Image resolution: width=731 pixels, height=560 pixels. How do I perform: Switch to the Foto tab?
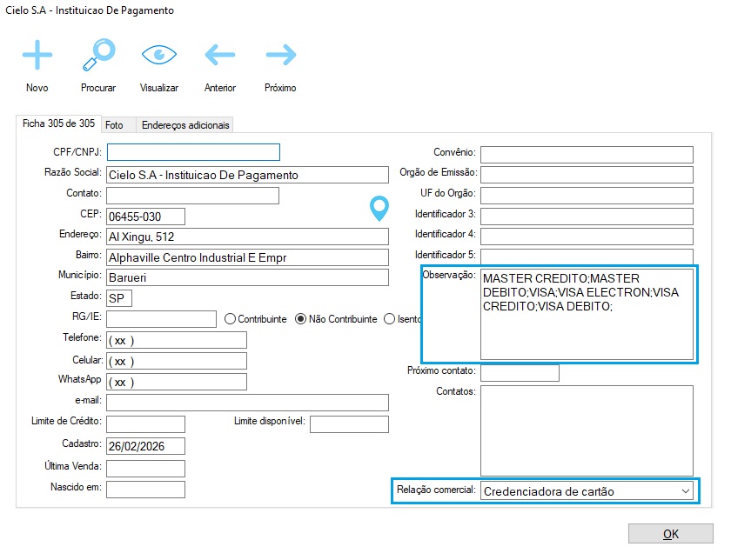pyautogui.click(x=114, y=125)
